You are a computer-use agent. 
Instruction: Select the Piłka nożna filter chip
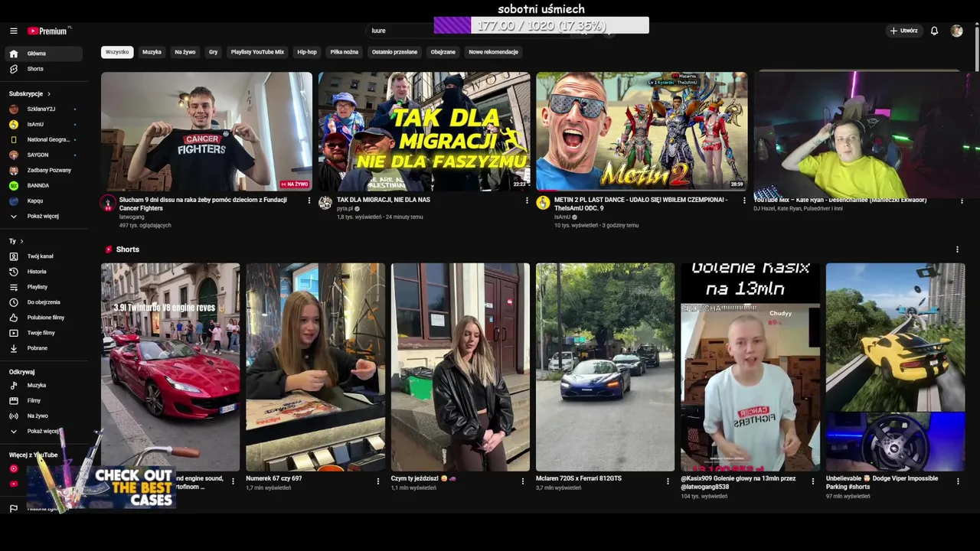pos(345,52)
